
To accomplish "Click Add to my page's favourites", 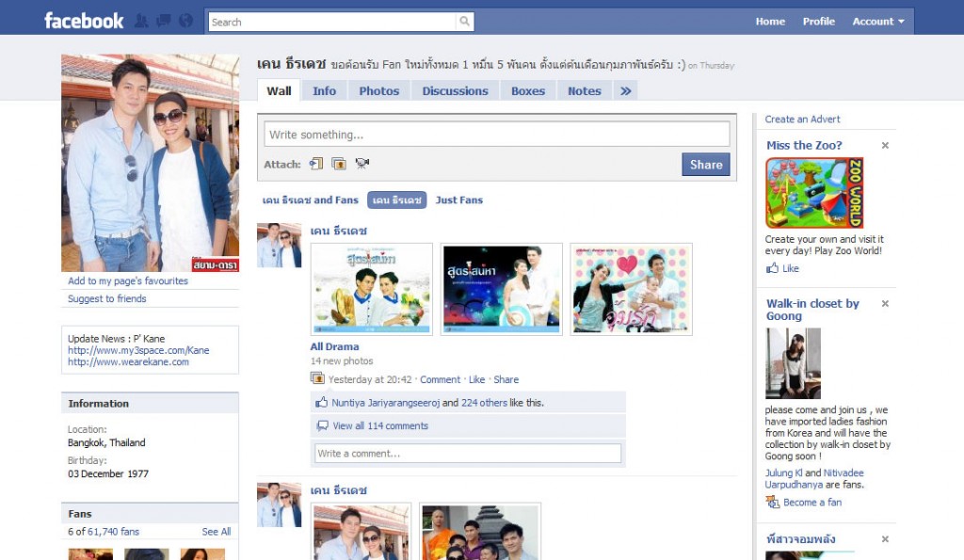I will [x=128, y=280].
